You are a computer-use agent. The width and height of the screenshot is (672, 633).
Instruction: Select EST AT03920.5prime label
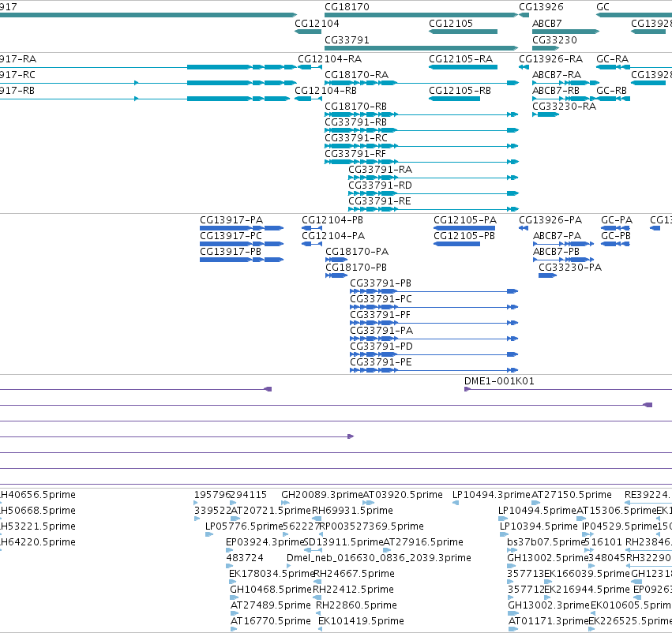(403, 495)
